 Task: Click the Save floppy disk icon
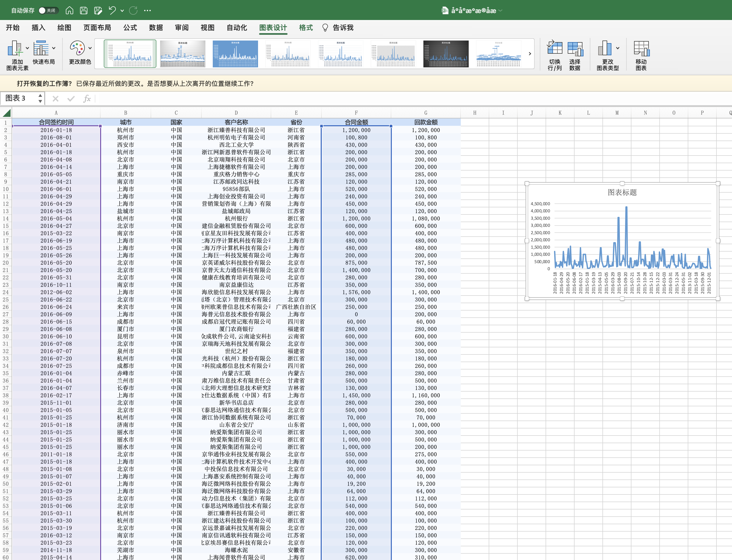point(84,10)
